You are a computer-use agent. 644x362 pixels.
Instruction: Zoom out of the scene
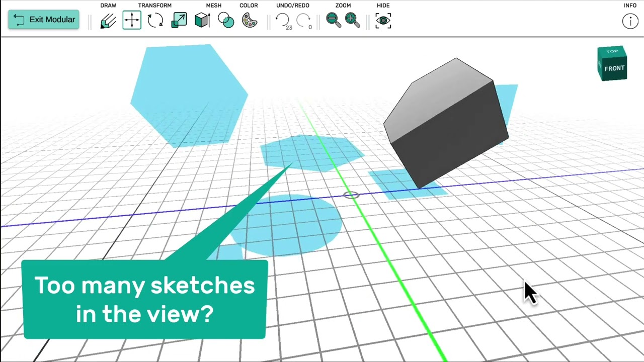333,20
